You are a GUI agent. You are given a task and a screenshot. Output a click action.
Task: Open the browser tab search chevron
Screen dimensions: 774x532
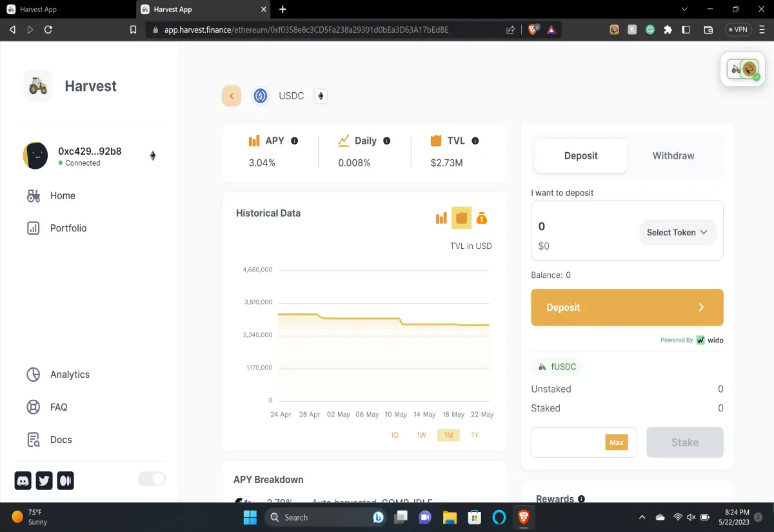[684, 9]
